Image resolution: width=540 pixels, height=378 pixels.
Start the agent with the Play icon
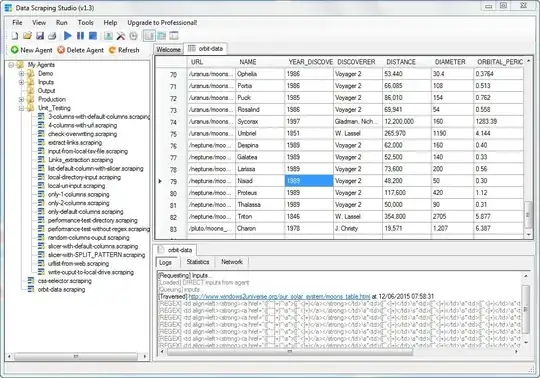coord(68,36)
